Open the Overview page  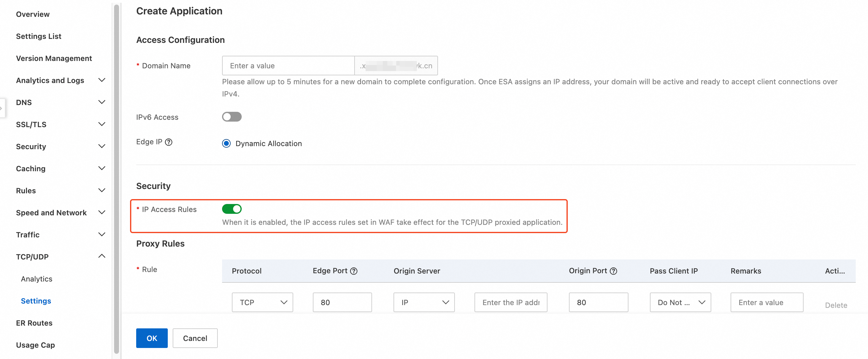(33, 14)
